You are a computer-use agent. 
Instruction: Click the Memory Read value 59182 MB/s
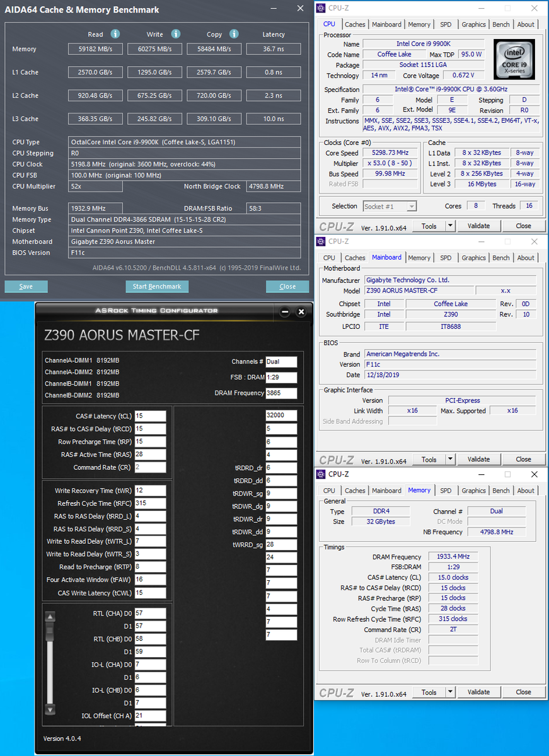95,49
